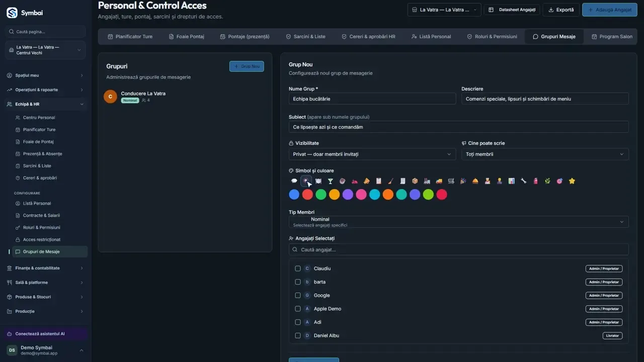Expand the Tip Membri Nominal dropdown

point(459,222)
